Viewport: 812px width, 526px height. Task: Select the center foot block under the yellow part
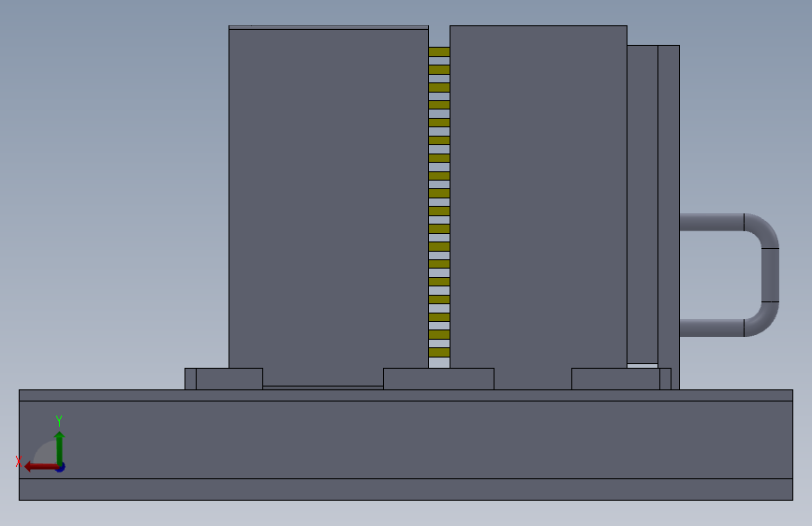(x=438, y=379)
